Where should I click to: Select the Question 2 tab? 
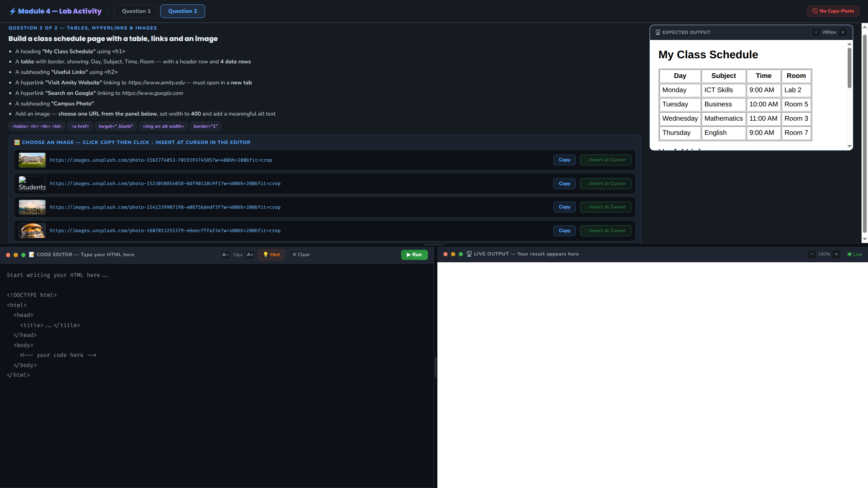pos(182,11)
